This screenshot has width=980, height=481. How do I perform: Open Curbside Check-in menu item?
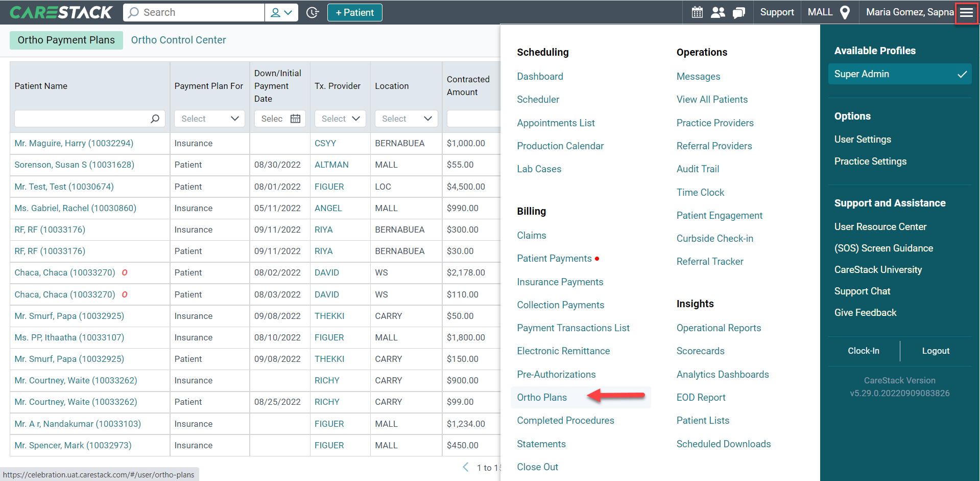(714, 238)
